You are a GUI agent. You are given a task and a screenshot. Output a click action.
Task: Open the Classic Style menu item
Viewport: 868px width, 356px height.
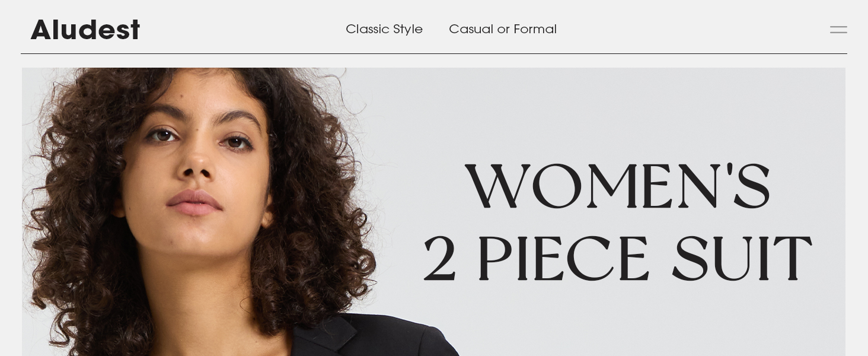pos(384,29)
